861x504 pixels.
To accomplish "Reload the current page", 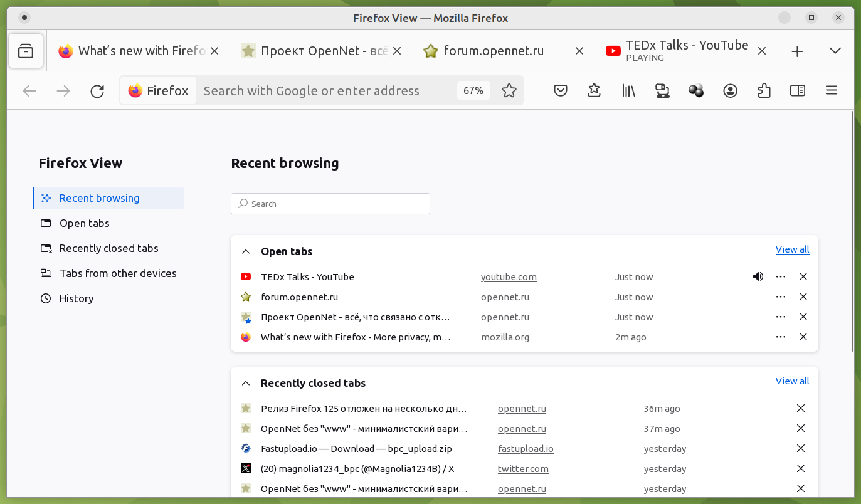I will click(97, 92).
